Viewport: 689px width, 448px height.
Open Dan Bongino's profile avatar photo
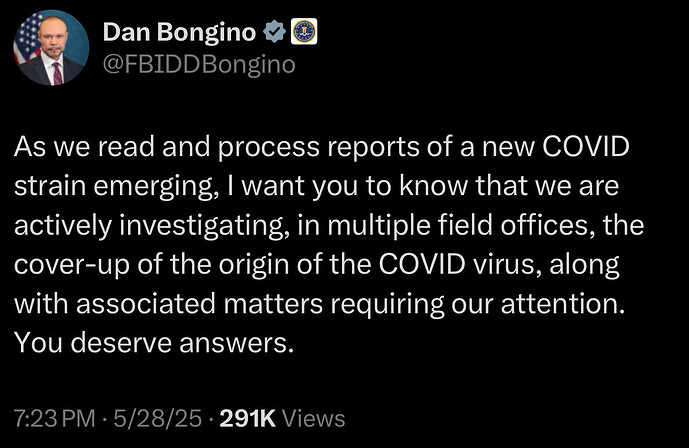[x=51, y=47]
